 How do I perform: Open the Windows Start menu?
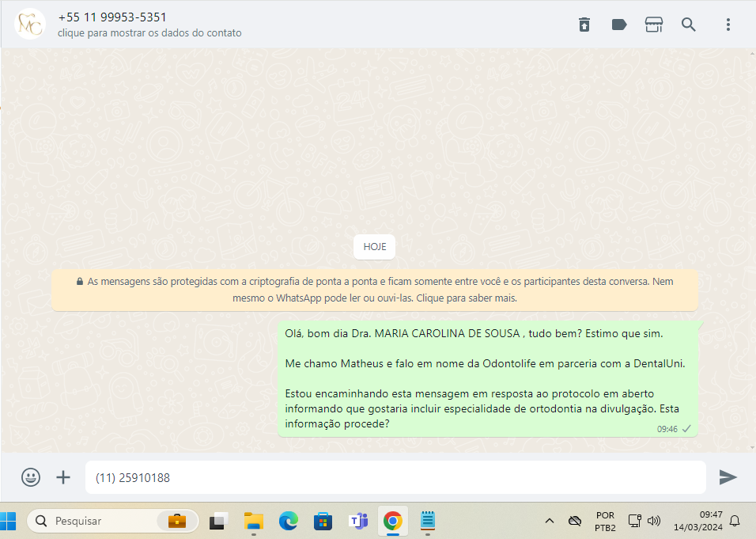tap(8, 521)
